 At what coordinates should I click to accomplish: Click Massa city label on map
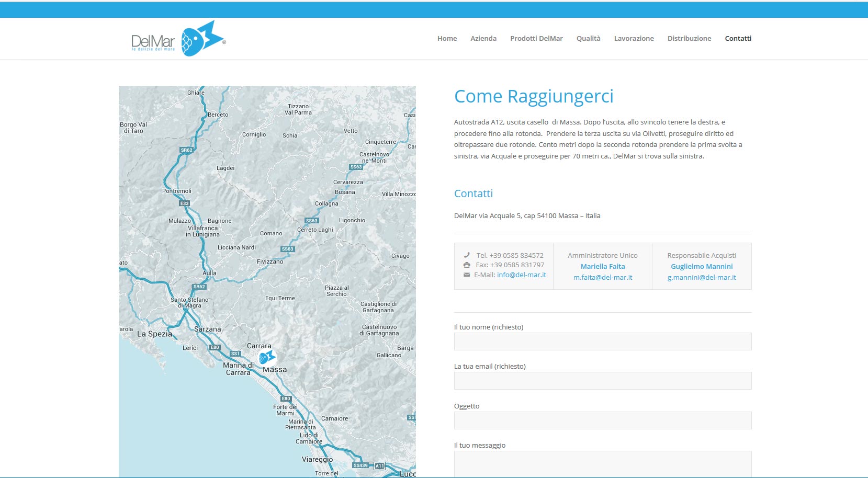[275, 369]
